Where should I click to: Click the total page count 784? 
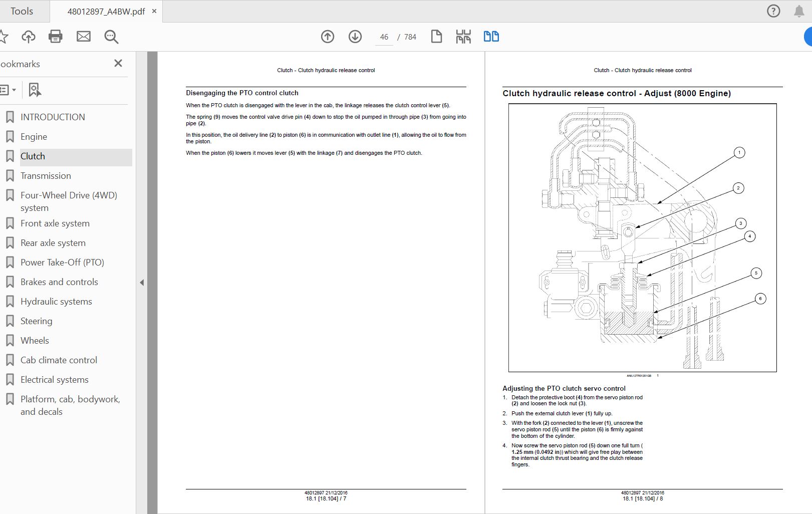click(410, 37)
